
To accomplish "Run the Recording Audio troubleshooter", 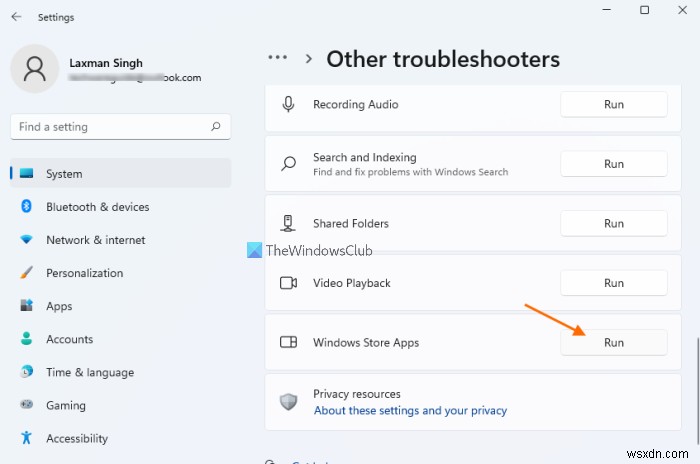I will click(613, 104).
